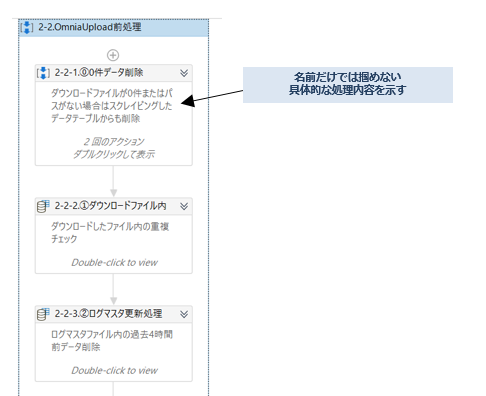Image resolution: width=486 pixels, height=396 pixels.
Task: Click the connector arrow between 2-2-1 and 2-2-2
Action: (x=114, y=181)
